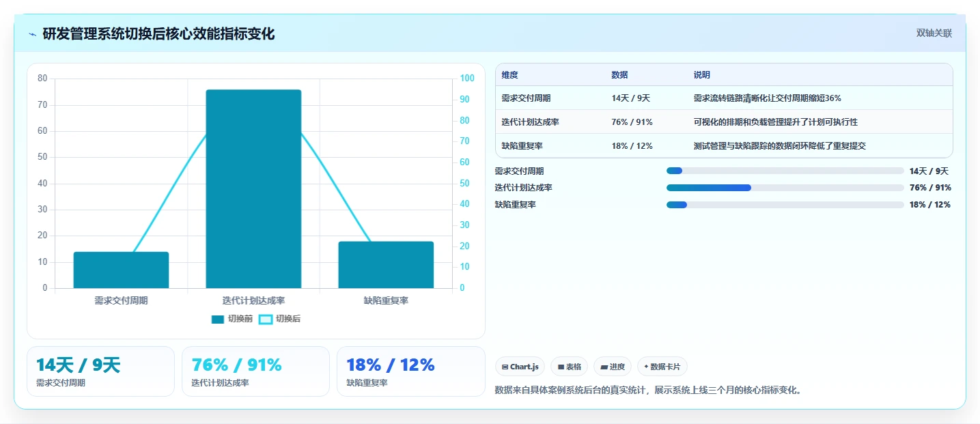980x424 pixels.
Task: Click the icon in Chart.js chip
Action: point(505,367)
